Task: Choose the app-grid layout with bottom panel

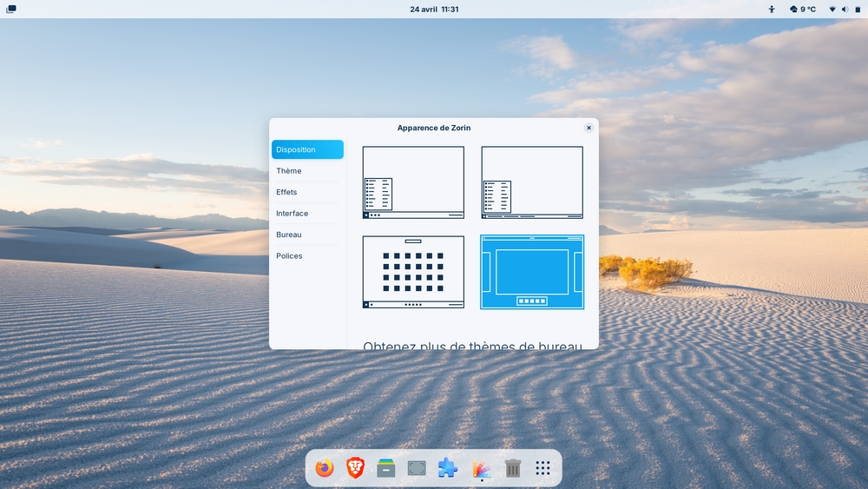Action: [x=413, y=272]
